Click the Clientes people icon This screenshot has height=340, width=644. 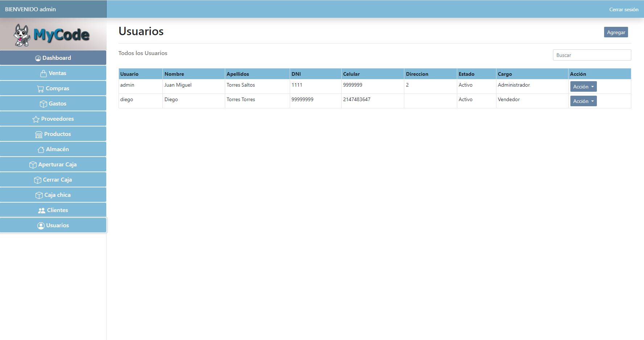pos(42,211)
